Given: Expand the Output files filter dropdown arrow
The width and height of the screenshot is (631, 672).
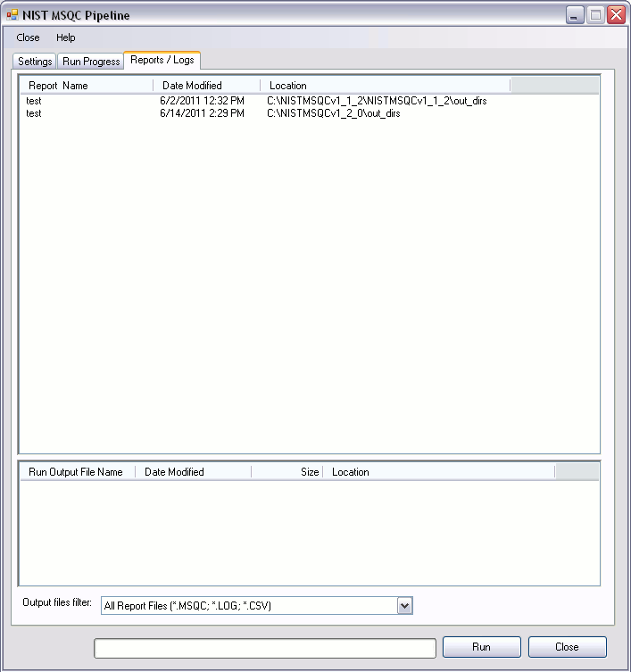Looking at the screenshot, I should [x=404, y=606].
